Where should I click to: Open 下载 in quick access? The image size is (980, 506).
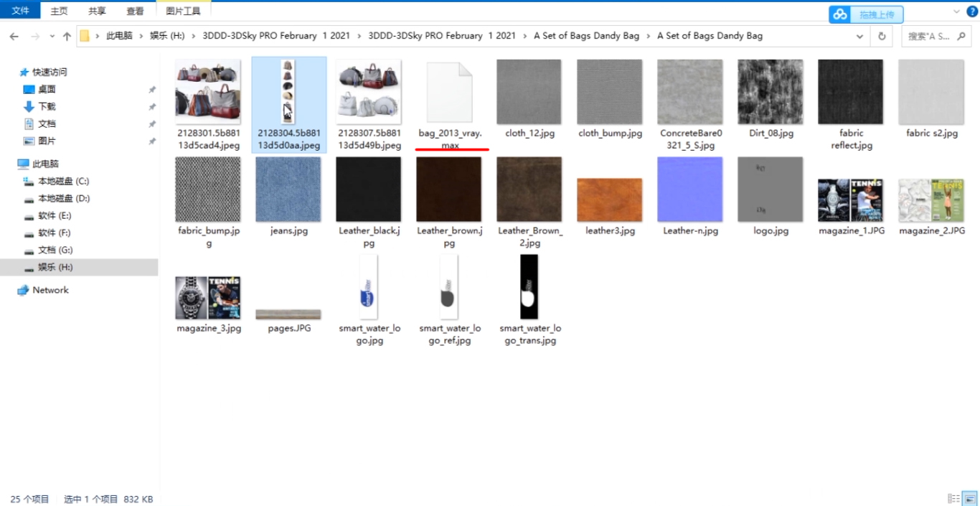[x=47, y=106]
